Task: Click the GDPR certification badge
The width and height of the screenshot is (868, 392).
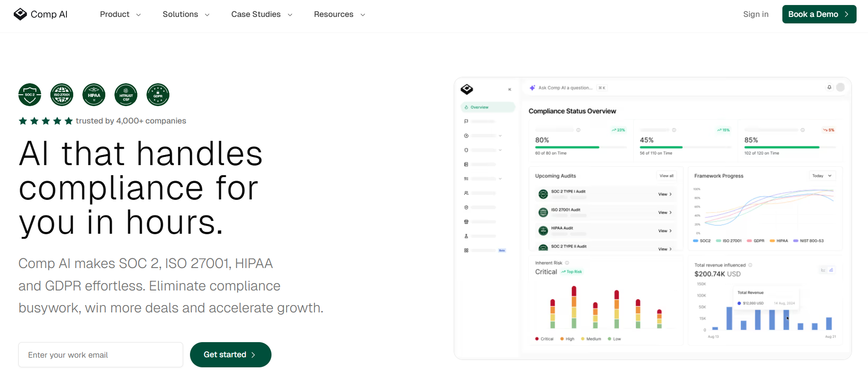Action: click(x=158, y=95)
